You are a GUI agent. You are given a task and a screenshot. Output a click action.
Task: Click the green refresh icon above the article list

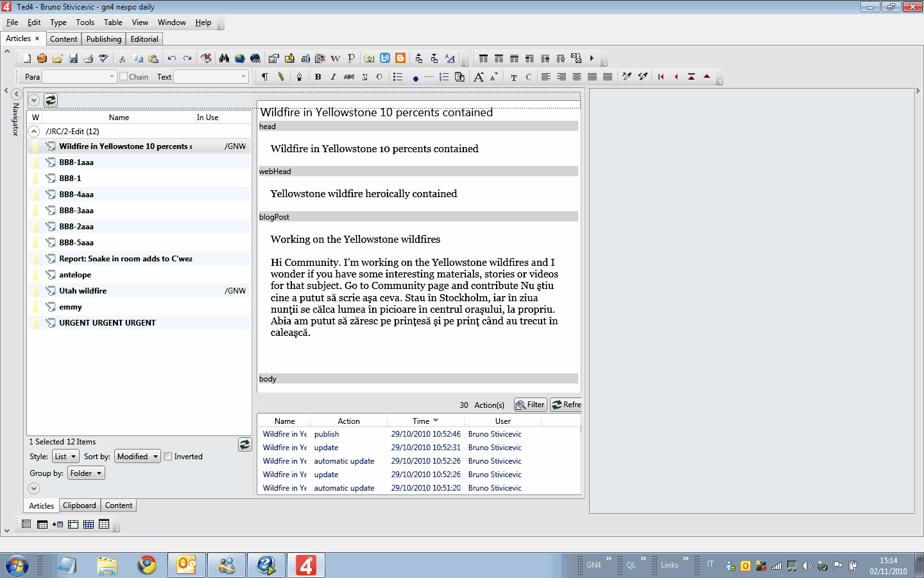tap(51, 100)
